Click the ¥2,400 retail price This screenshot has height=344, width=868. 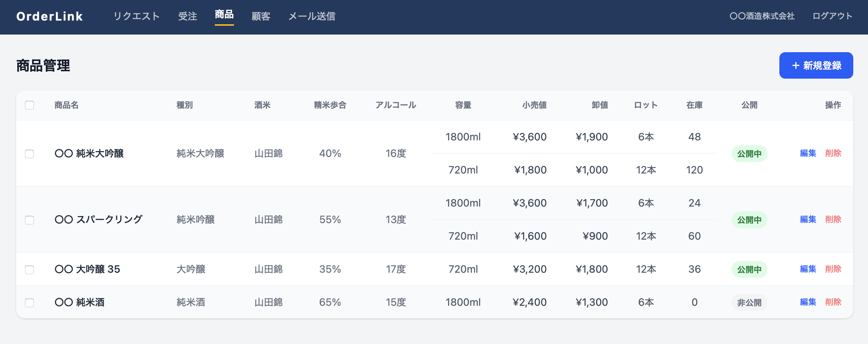point(530,302)
